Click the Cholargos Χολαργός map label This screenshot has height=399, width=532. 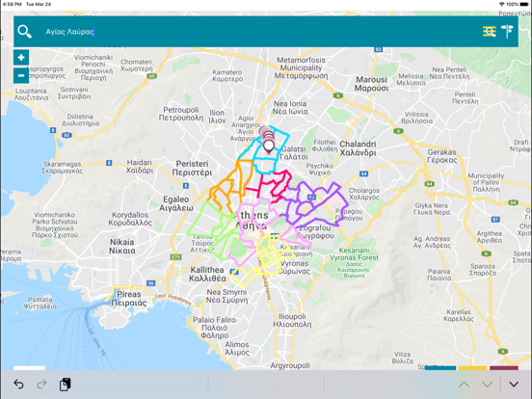pyautogui.click(x=364, y=194)
